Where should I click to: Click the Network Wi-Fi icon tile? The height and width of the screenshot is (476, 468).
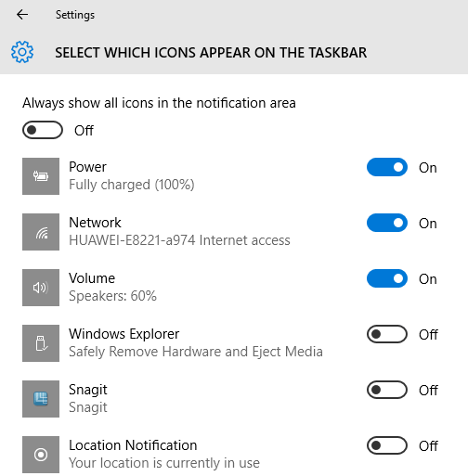41,232
